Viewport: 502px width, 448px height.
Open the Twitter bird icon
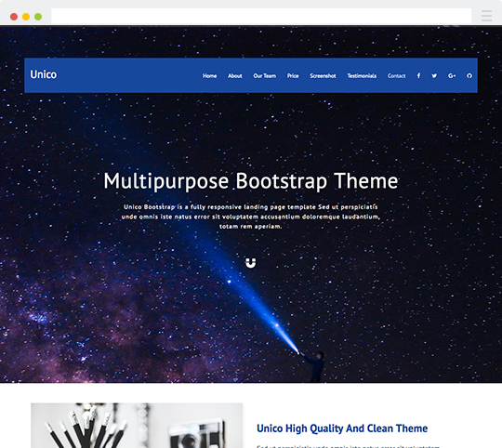click(434, 76)
